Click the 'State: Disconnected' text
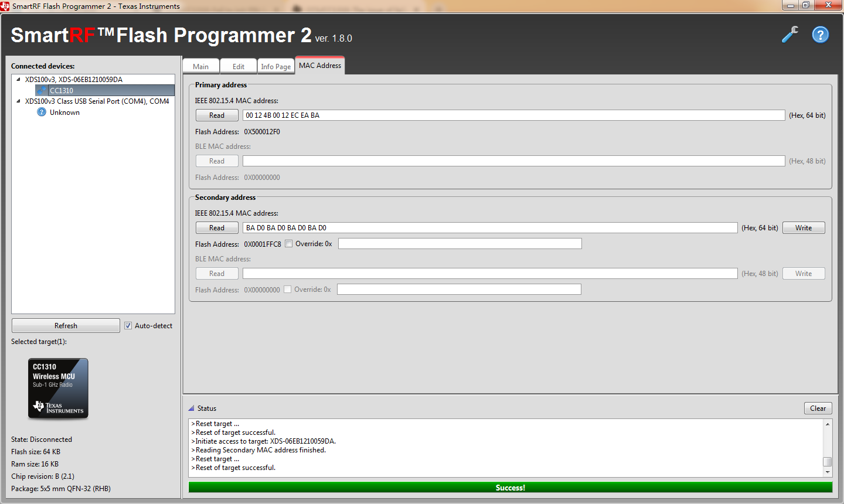The image size is (844, 504). (42, 439)
